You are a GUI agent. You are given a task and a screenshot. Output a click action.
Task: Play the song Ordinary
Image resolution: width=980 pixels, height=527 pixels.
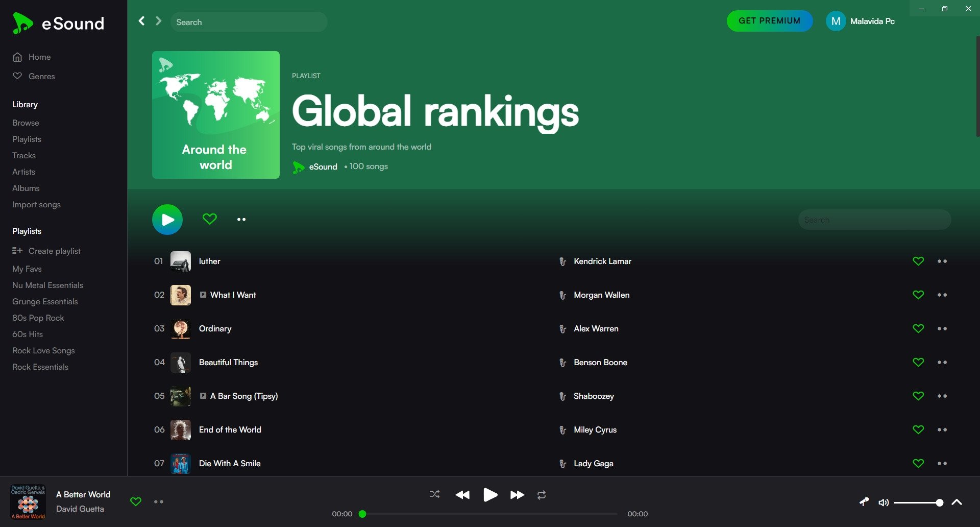(215, 328)
